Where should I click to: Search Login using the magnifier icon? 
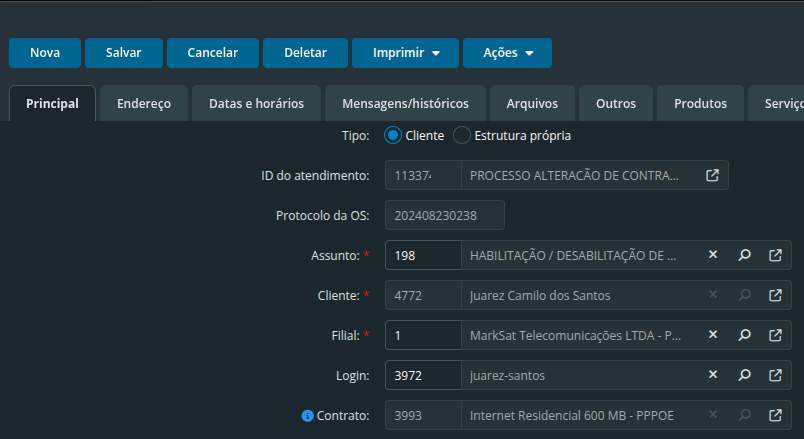coord(744,375)
